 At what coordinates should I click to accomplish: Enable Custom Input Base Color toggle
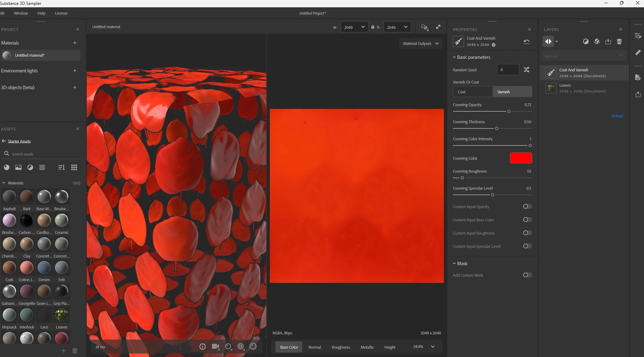(527, 220)
